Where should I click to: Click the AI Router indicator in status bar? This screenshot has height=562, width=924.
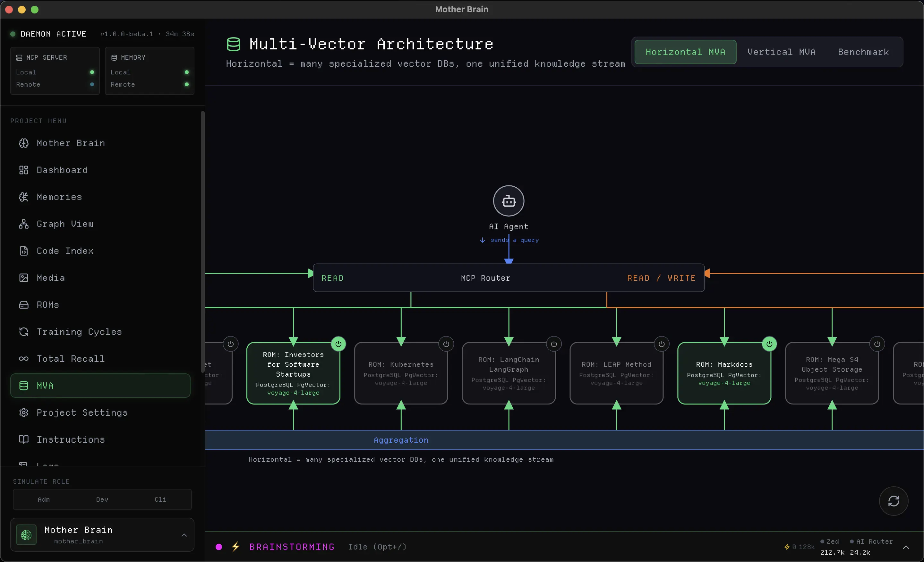point(871,541)
